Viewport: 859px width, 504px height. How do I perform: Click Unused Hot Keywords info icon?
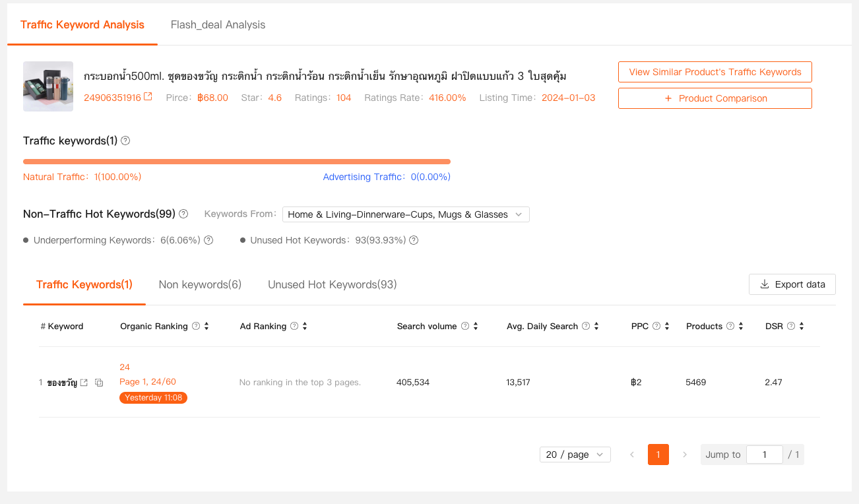point(414,240)
